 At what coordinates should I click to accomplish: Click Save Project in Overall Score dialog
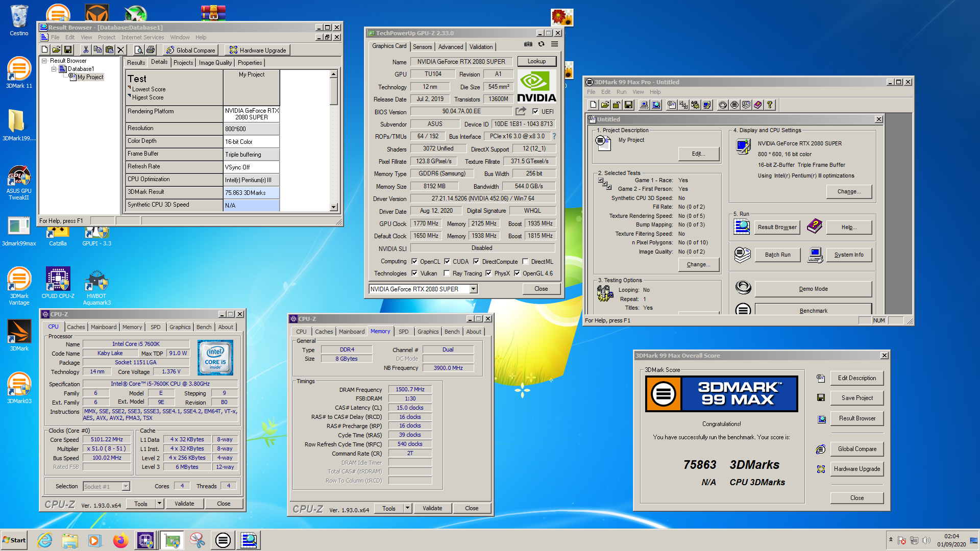pos(857,398)
